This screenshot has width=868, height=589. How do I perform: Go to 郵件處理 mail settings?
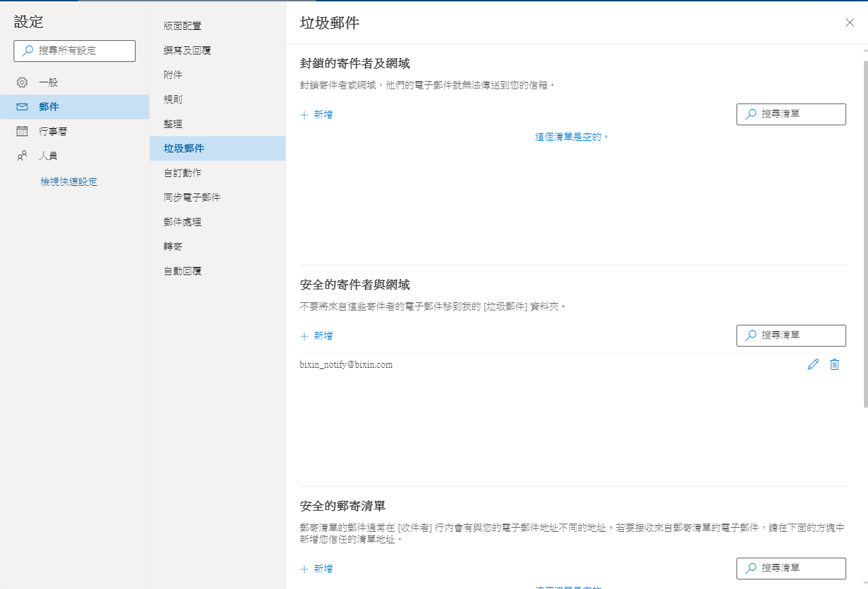tap(218, 222)
